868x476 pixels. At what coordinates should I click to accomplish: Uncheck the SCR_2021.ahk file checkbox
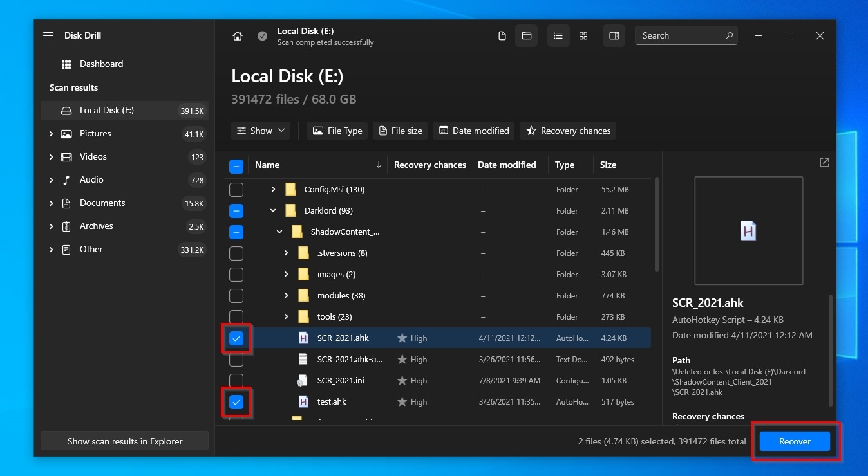coord(236,338)
